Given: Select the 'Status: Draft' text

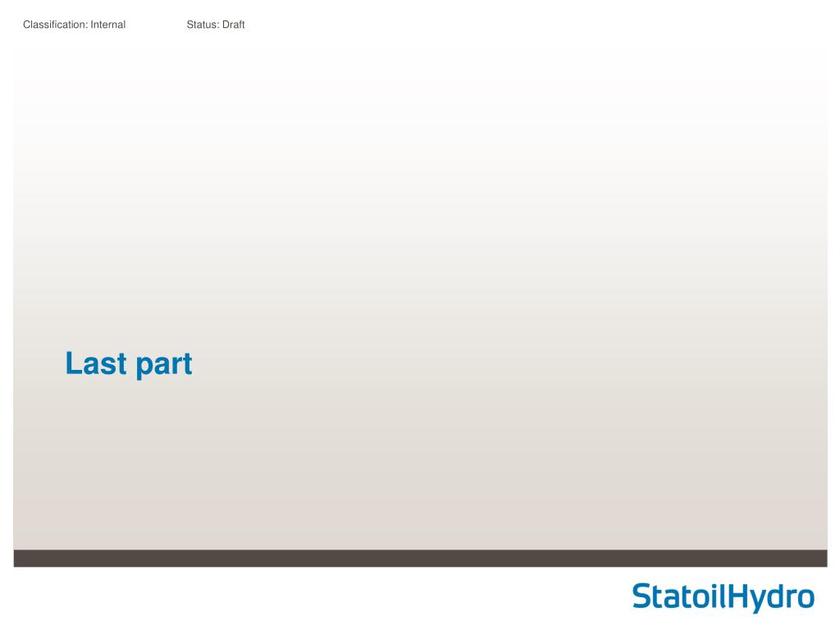Looking at the screenshot, I should tap(216, 25).
